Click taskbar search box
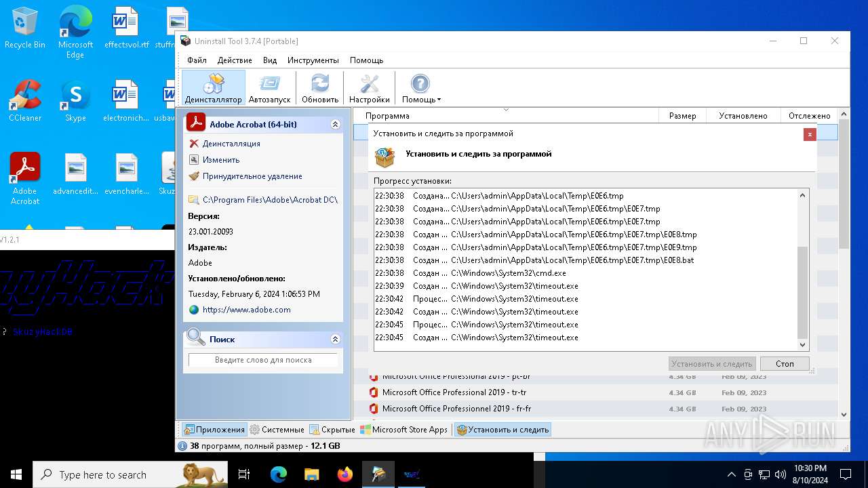Viewport: 868px width, 488px height. coord(130,474)
